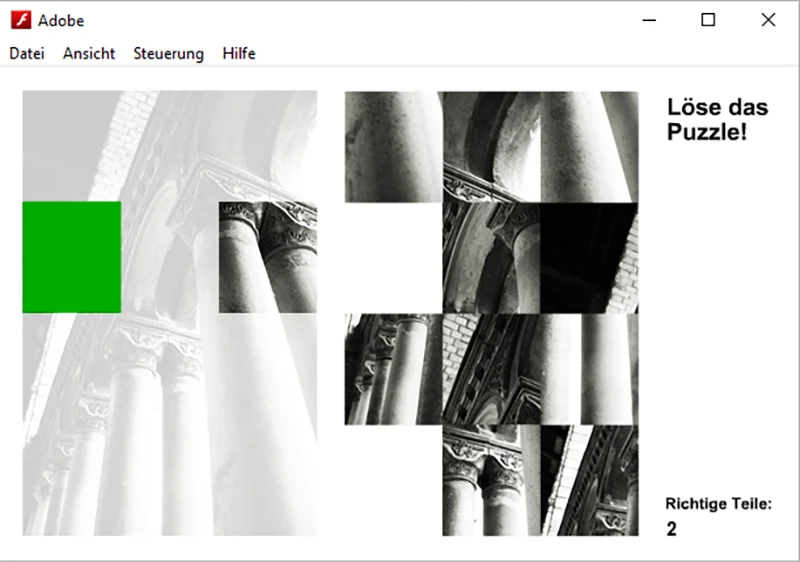Pick the piece showing row of receding columns
The image size is (800, 562).
(x=393, y=369)
